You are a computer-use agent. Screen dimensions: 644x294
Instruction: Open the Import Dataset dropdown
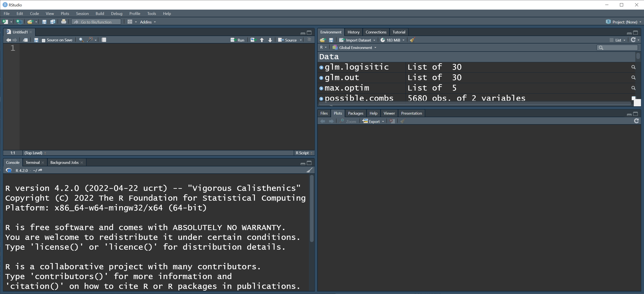tap(357, 40)
